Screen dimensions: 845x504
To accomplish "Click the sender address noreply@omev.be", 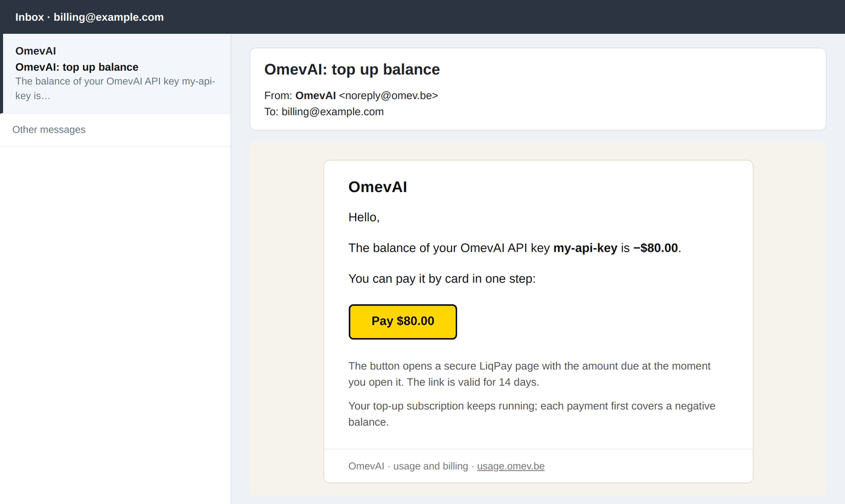I will [389, 95].
